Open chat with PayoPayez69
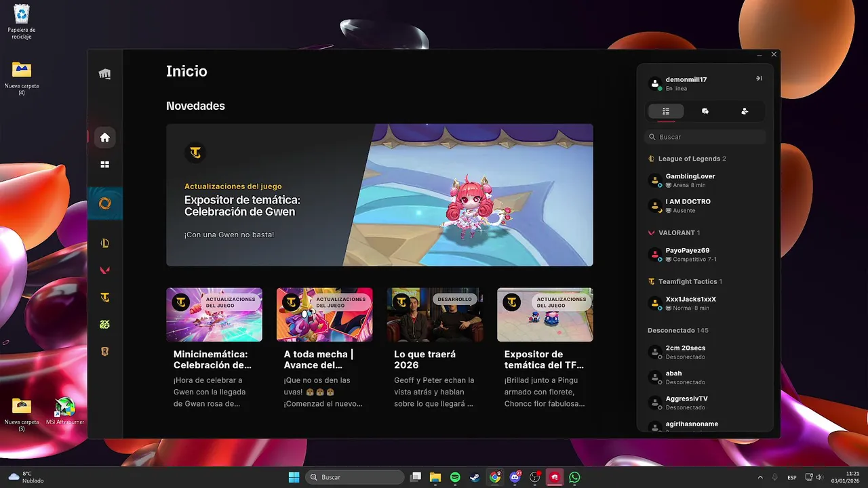Viewport: 868px width, 488px height. pyautogui.click(x=705, y=254)
